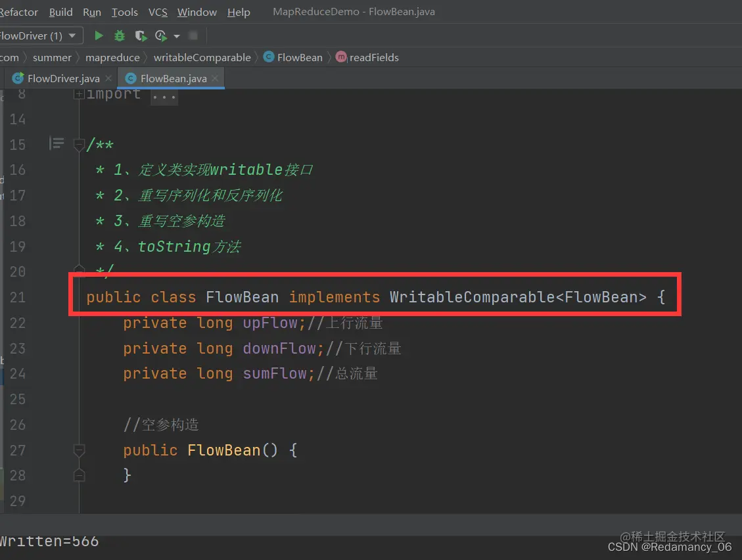
Task: Click the toString comment on line 19
Action: tap(189, 246)
